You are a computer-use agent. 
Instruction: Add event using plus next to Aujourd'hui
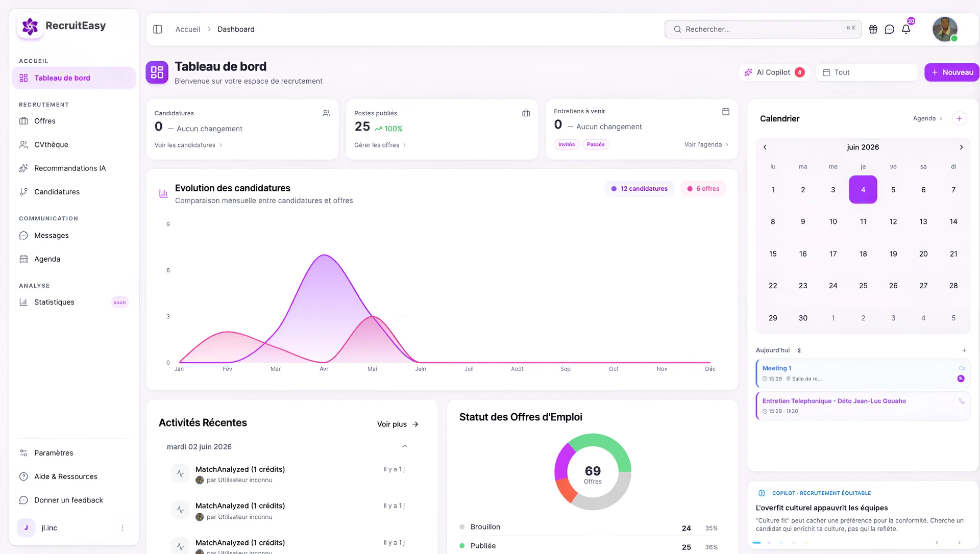(x=964, y=350)
